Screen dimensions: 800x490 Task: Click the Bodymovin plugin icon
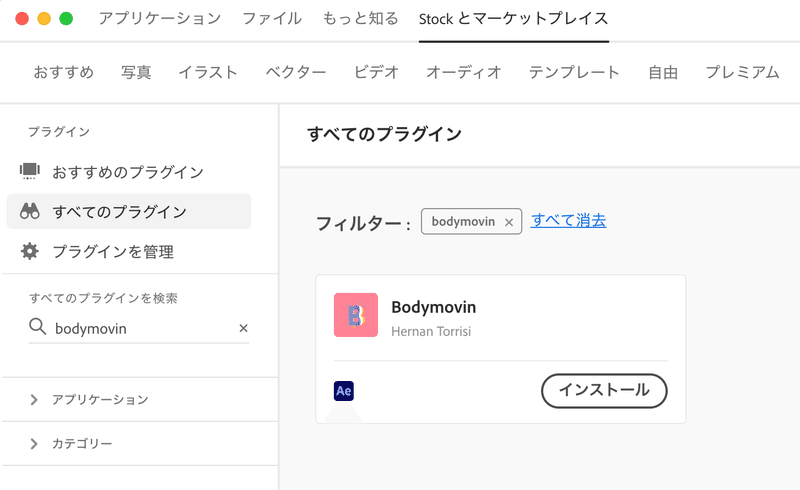[x=356, y=315]
